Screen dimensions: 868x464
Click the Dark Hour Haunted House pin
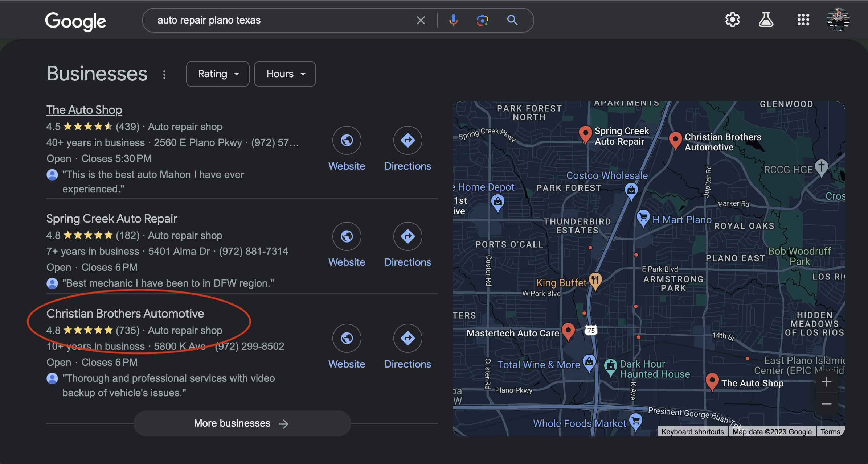[611, 367]
